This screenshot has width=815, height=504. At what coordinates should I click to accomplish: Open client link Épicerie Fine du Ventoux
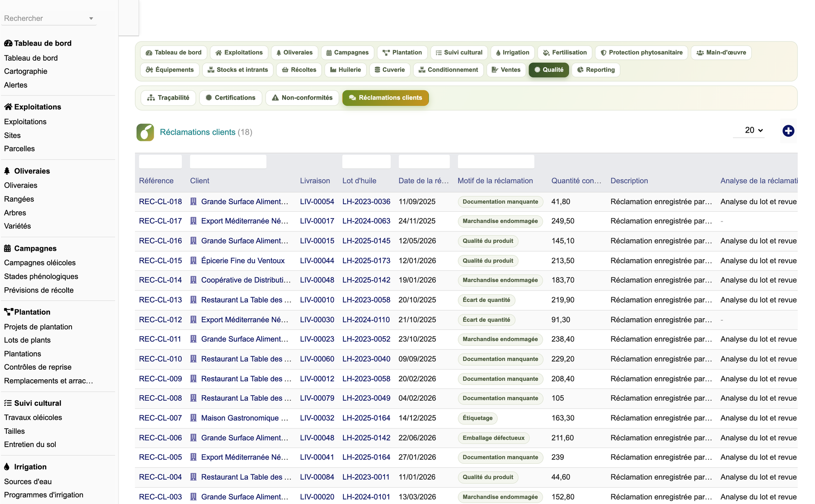tap(243, 260)
